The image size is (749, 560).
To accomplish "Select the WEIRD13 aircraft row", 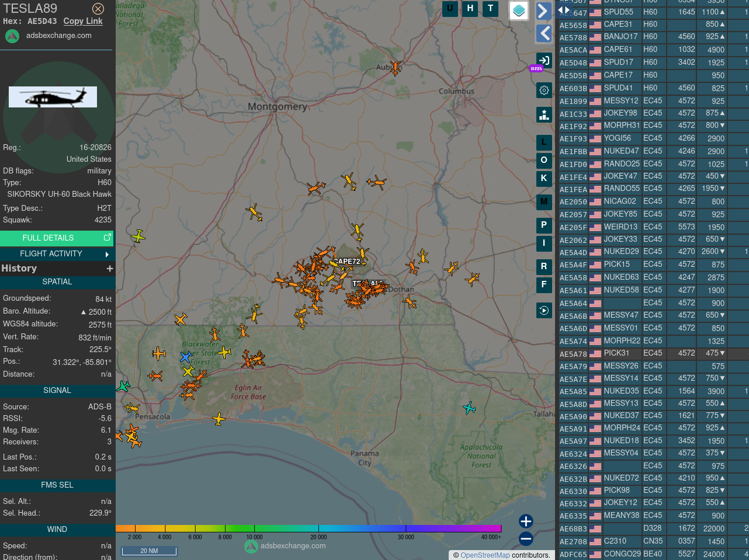I will click(653, 227).
